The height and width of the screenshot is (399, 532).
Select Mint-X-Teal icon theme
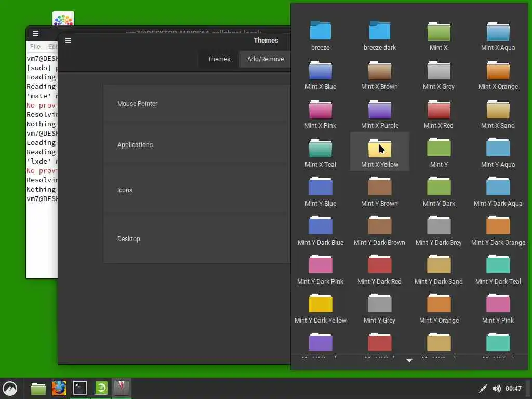(320, 152)
